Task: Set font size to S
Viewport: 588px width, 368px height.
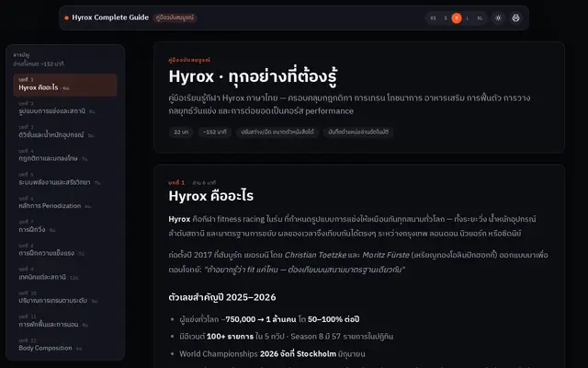Action: click(x=446, y=18)
